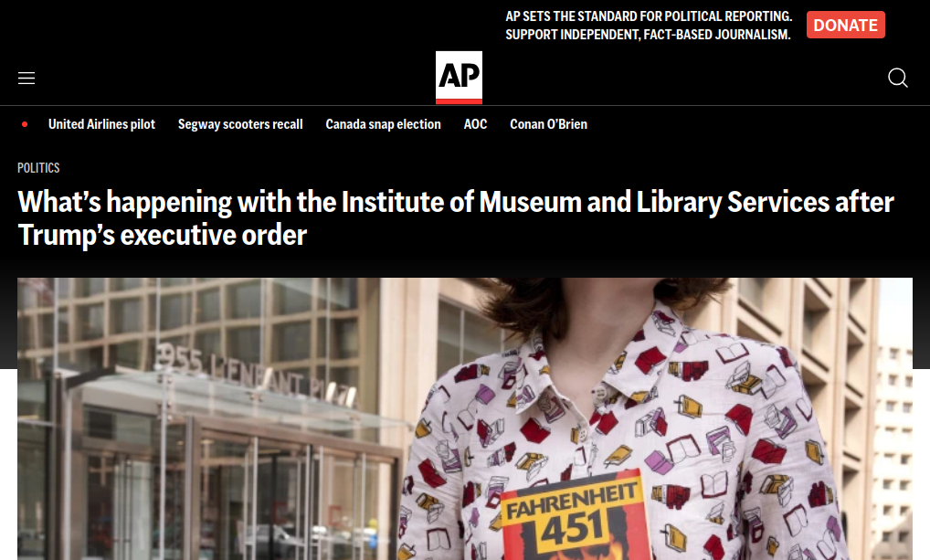Open the United Airlines pilot topic
Viewport: 930px width, 560px height.
click(x=101, y=124)
